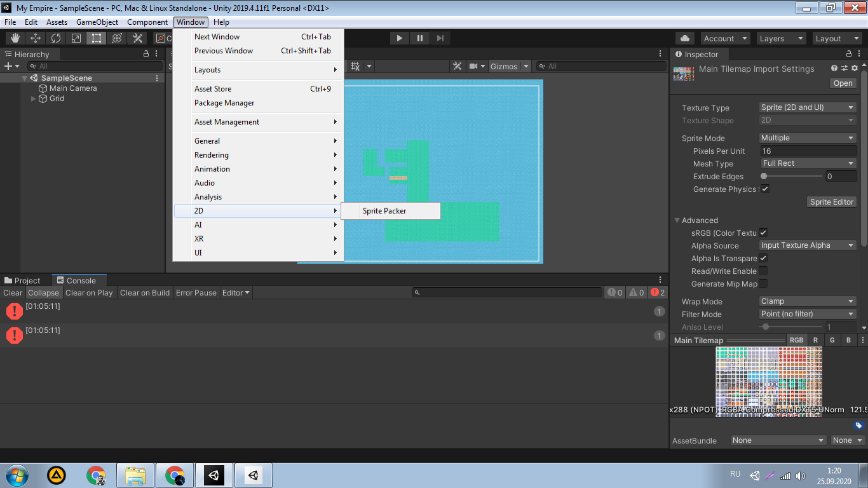Toggle Error Pause in Console

(x=196, y=293)
